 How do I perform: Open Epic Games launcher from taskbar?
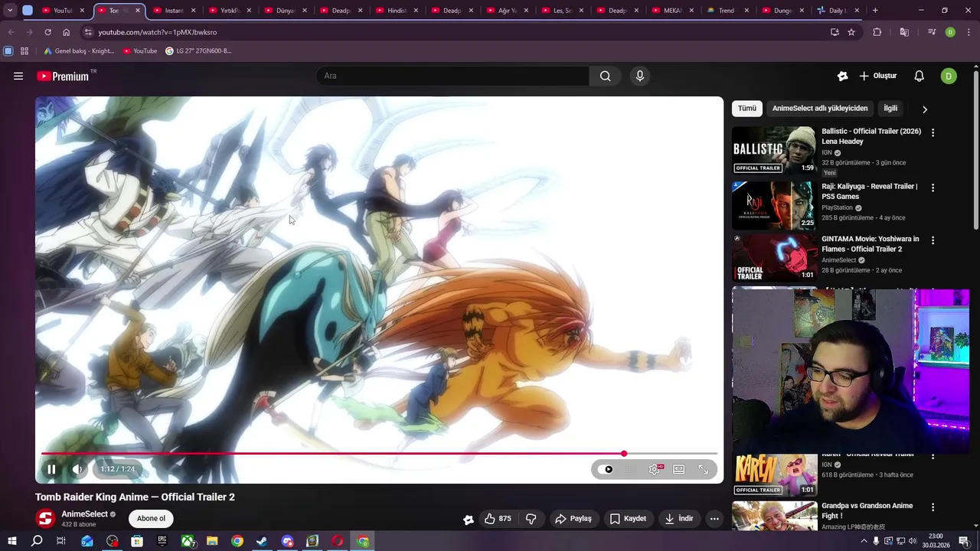(x=162, y=541)
